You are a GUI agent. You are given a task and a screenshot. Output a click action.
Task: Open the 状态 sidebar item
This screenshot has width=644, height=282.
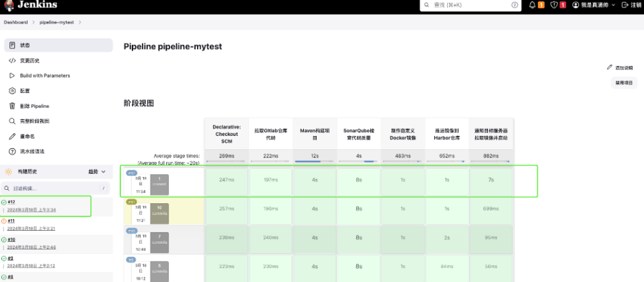pyautogui.click(x=58, y=45)
